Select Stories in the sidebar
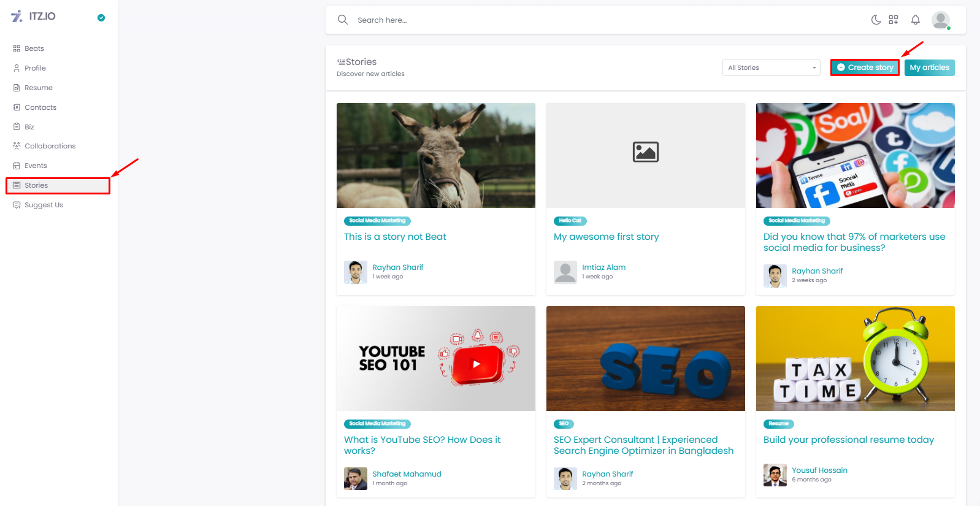This screenshot has height=506, width=980. 36,185
